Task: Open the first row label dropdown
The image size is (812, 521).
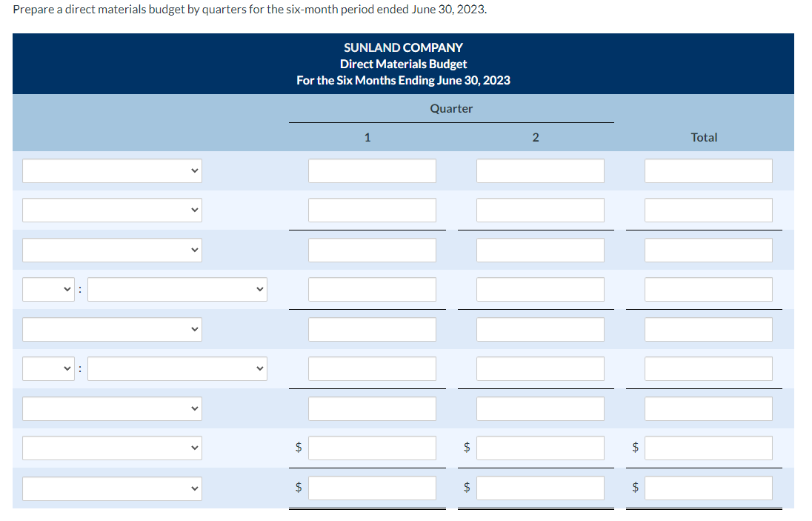Action: [x=112, y=170]
